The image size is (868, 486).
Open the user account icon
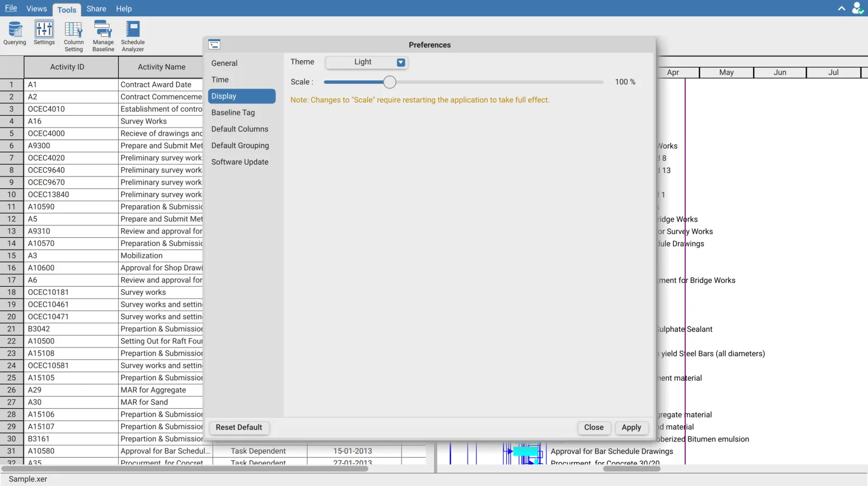(x=858, y=8)
